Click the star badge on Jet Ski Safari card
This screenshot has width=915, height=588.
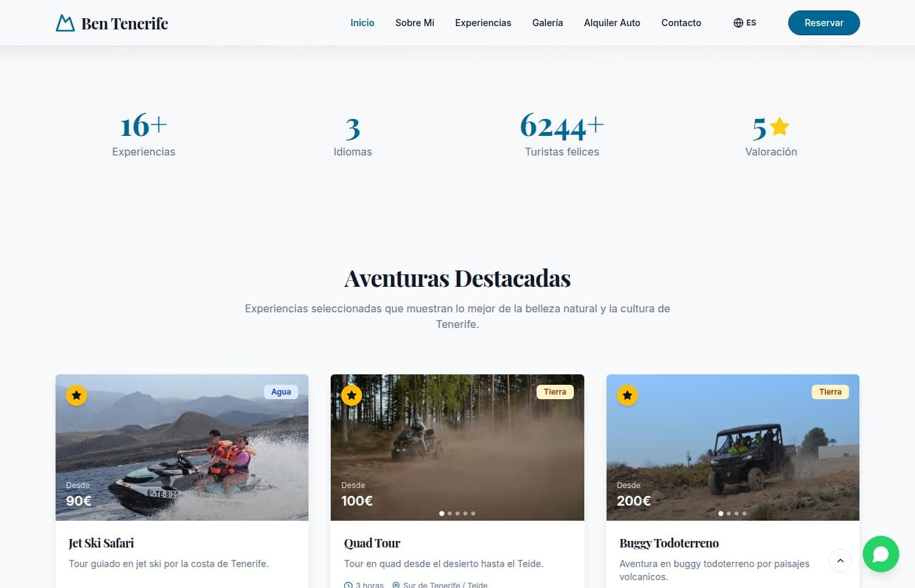(76, 395)
